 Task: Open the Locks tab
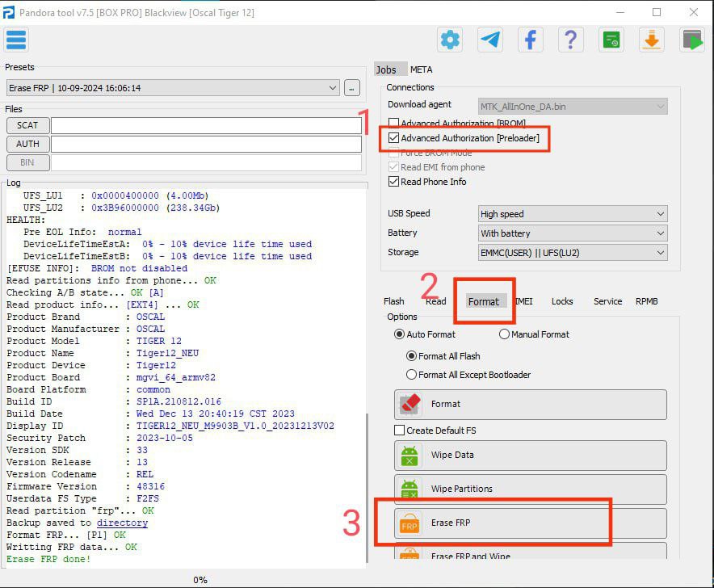[x=562, y=301]
